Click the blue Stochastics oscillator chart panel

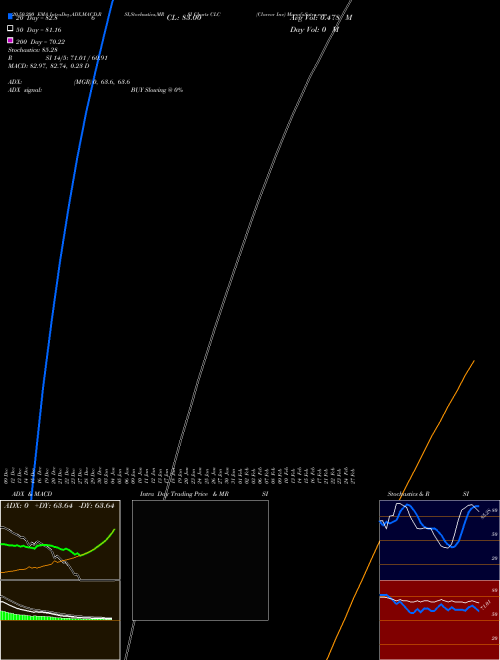[x=439, y=540]
